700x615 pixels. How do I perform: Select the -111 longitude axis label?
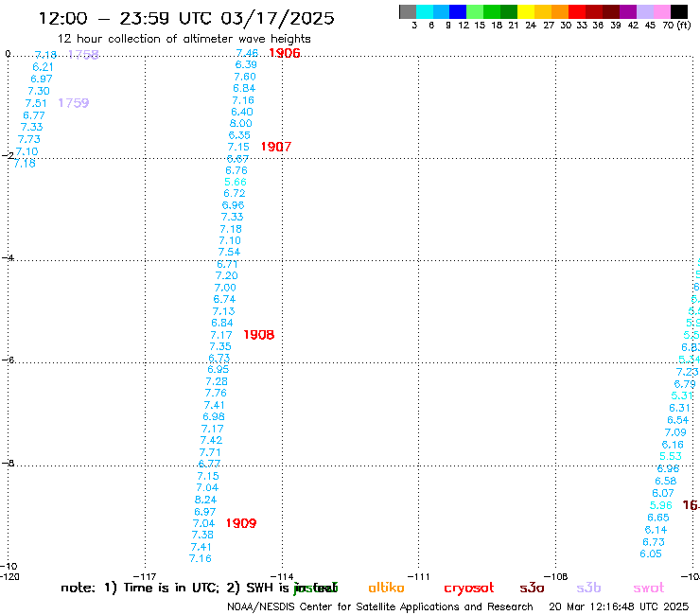pos(418,576)
